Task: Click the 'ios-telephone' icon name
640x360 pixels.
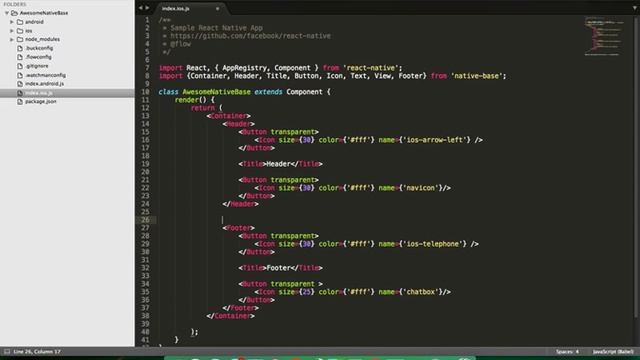Action: tap(433, 244)
